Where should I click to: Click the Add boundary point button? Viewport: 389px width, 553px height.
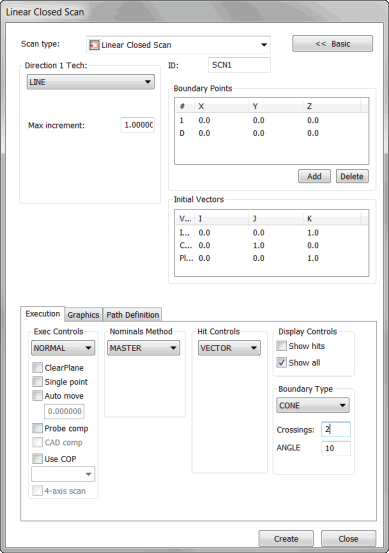coord(314,176)
